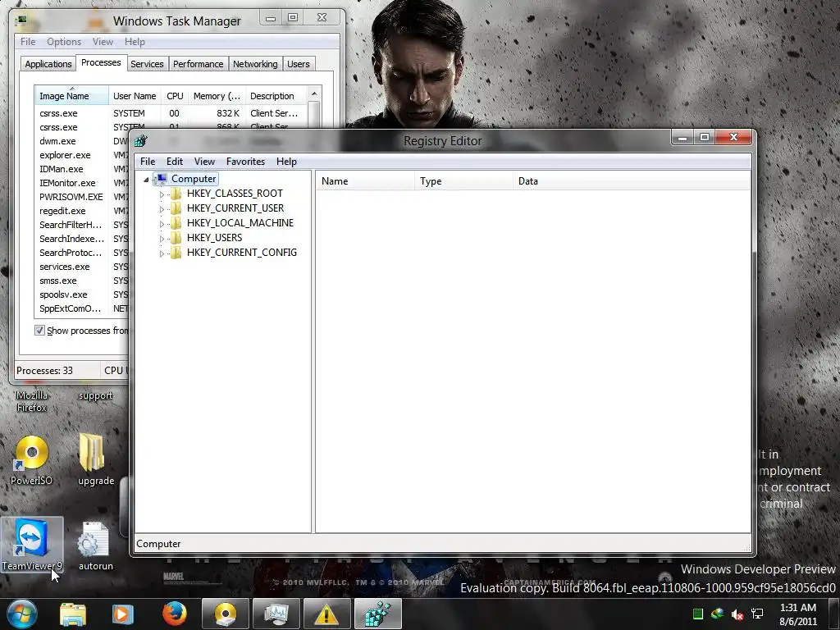840x630 pixels.
Task: Select the autorun file on desktop
Action: (x=95, y=546)
